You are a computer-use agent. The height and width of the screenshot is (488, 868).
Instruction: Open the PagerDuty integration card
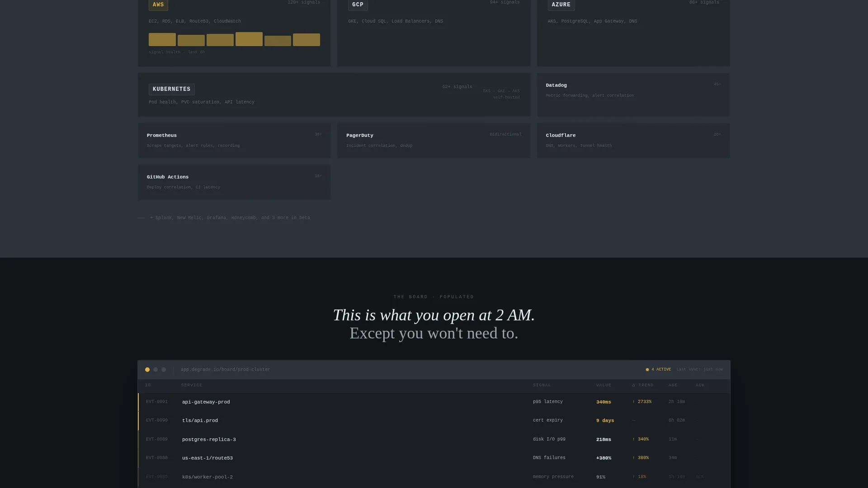click(x=434, y=141)
